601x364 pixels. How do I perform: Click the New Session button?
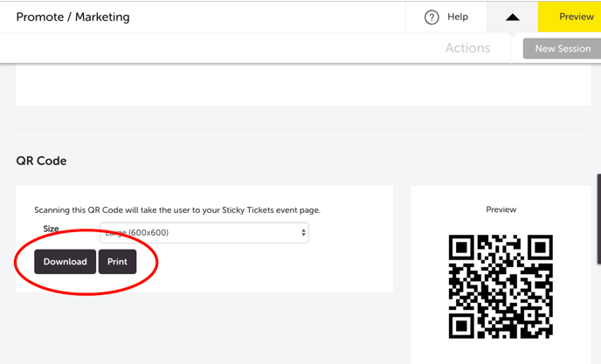coord(562,49)
